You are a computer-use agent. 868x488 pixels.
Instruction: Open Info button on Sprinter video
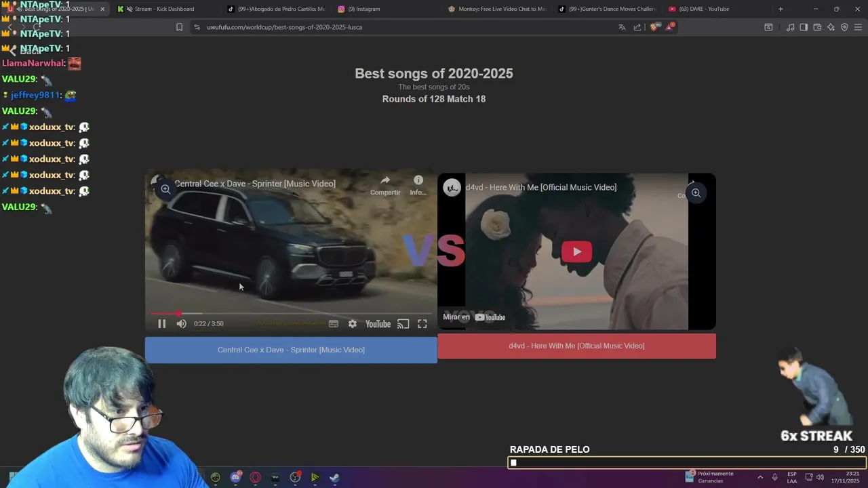coord(418,185)
